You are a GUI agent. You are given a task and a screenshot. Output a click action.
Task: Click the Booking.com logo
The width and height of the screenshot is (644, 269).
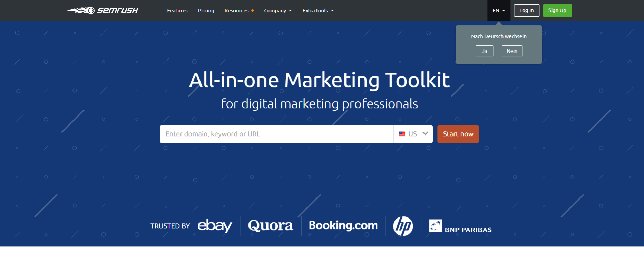pos(343,225)
